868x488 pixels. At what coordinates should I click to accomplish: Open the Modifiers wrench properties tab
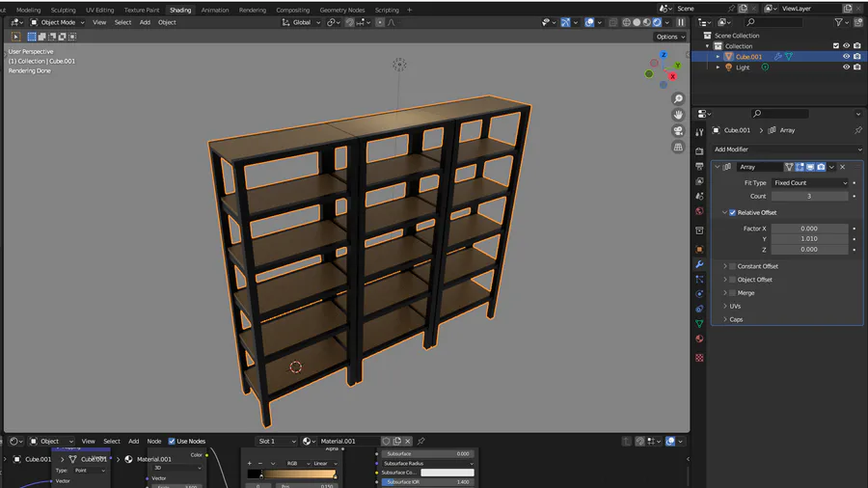699,264
